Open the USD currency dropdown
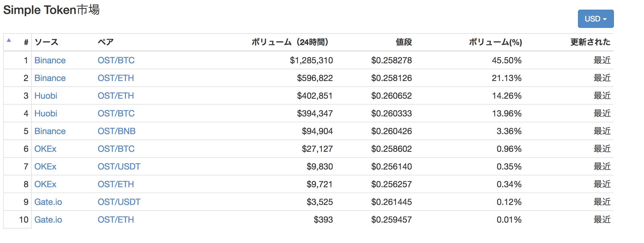Image resolution: width=644 pixels, height=243 pixels. [x=596, y=19]
